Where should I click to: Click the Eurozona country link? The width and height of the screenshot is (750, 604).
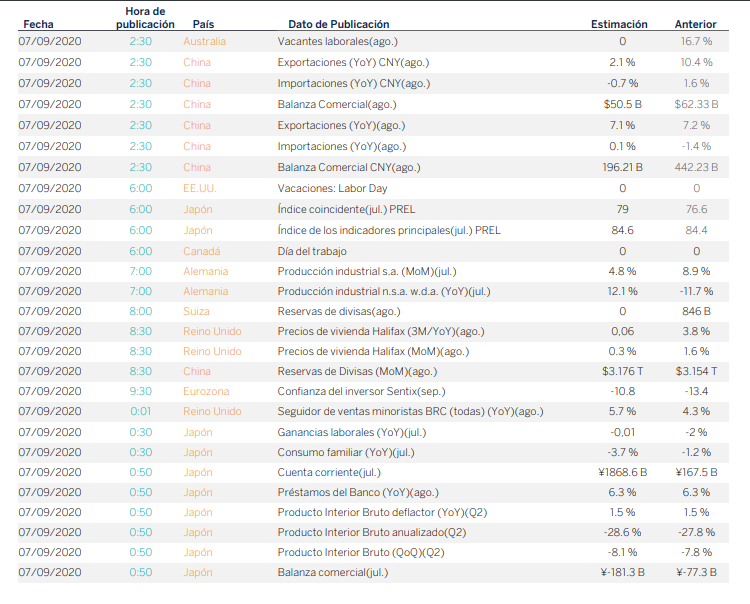(206, 392)
